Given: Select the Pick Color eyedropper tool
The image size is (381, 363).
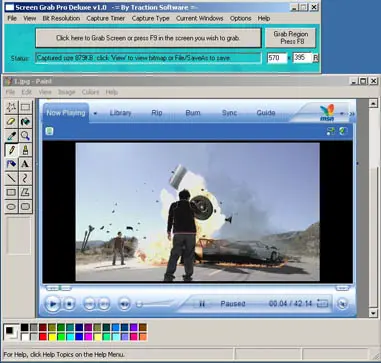Looking at the screenshot, I should point(11,136).
